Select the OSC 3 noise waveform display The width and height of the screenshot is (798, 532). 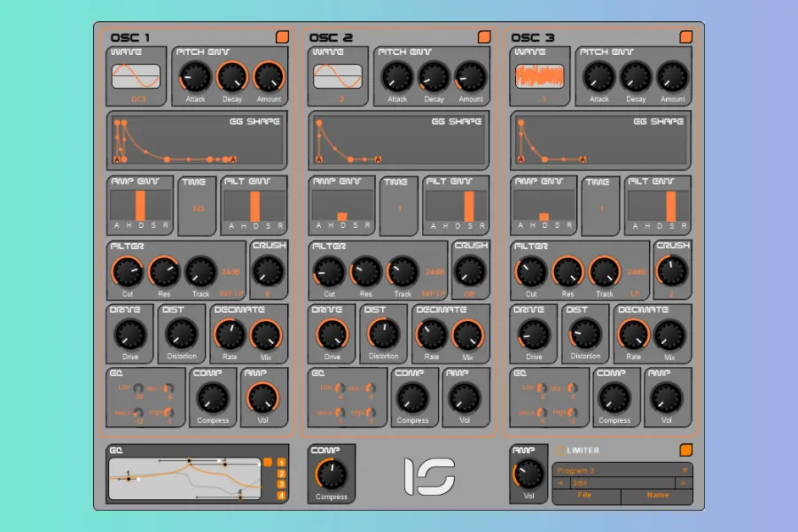(x=540, y=76)
